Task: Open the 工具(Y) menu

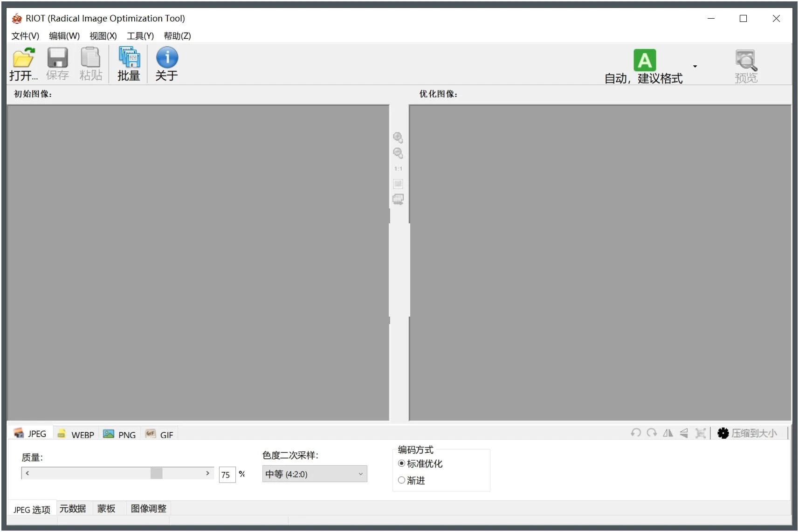Action: tap(140, 36)
